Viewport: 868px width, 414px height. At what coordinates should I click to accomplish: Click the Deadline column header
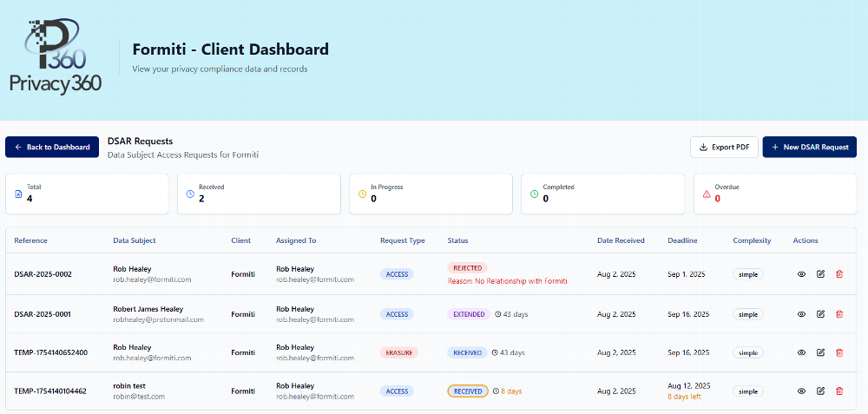click(x=682, y=240)
